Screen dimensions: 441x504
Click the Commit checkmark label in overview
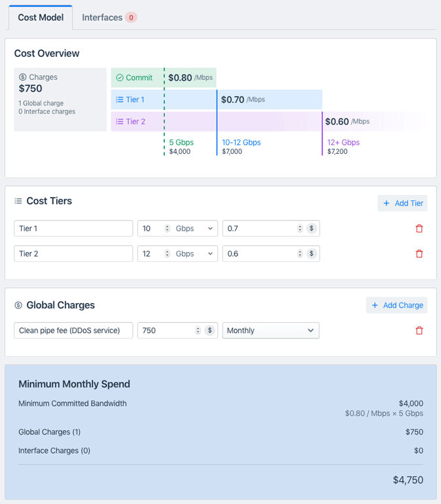[x=134, y=78]
